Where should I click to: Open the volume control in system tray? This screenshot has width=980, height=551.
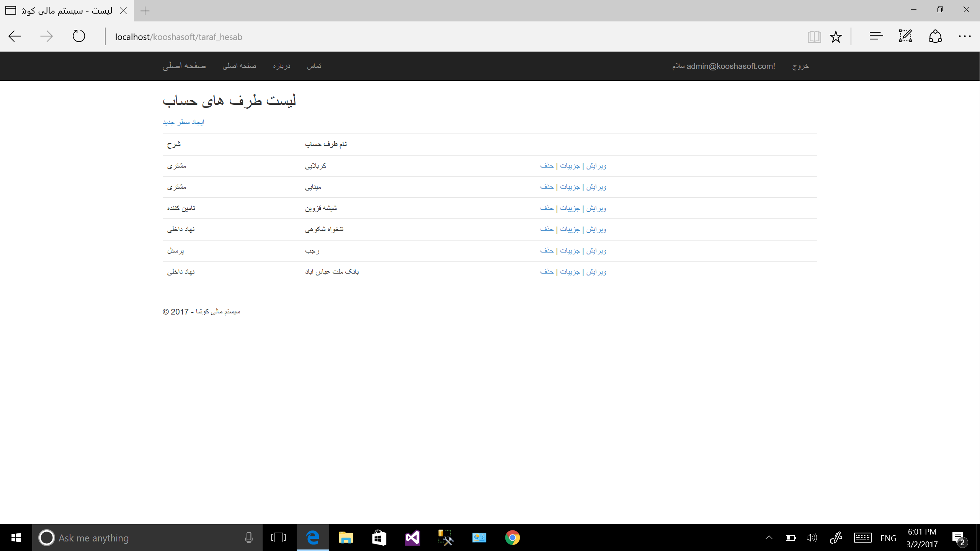tap(812, 538)
